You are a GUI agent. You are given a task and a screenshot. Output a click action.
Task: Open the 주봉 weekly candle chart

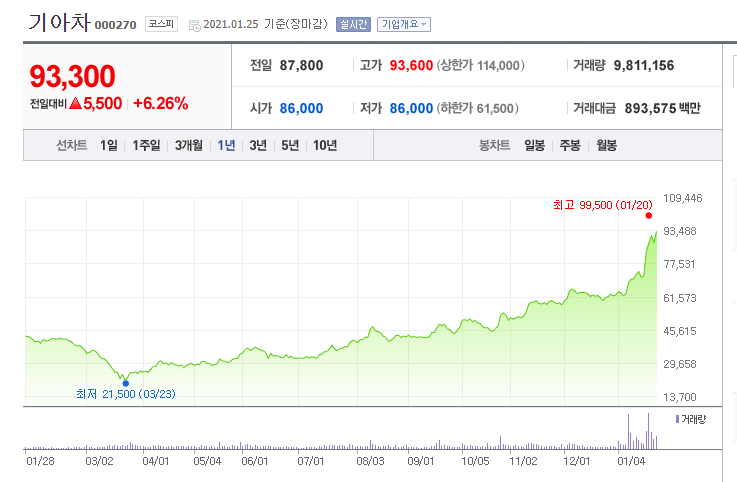pos(570,145)
